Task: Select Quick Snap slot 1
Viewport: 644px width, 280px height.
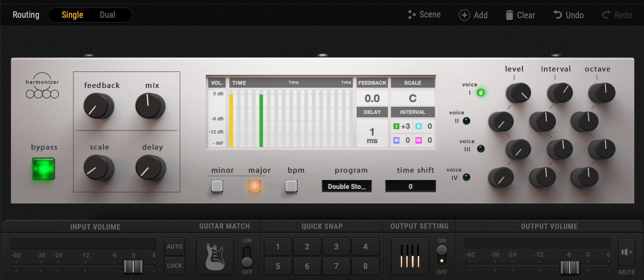Action: pyautogui.click(x=278, y=247)
